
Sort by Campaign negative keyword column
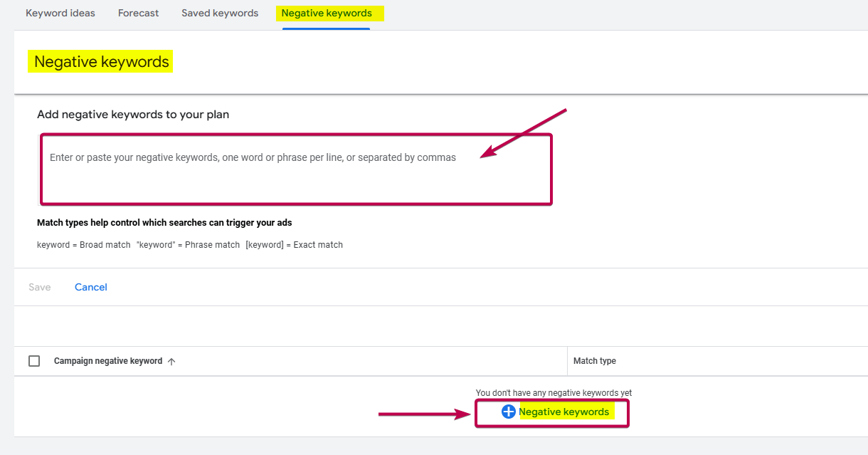coord(108,361)
